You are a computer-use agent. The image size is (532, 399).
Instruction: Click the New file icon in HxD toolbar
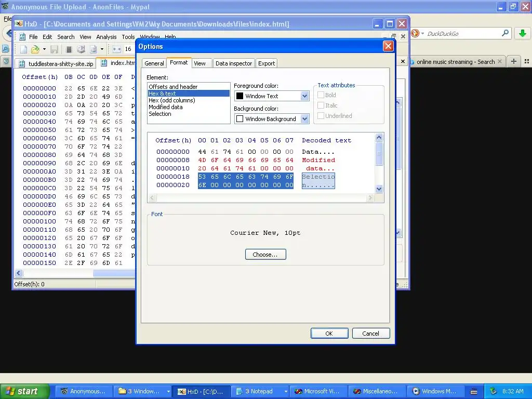click(x=23, y=49)
